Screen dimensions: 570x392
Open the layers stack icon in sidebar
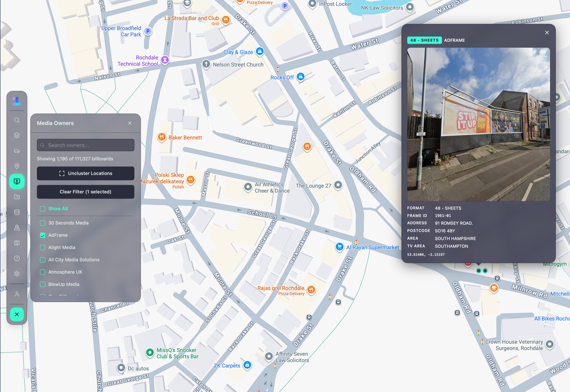pyautogui.click(x=17, y=135)
